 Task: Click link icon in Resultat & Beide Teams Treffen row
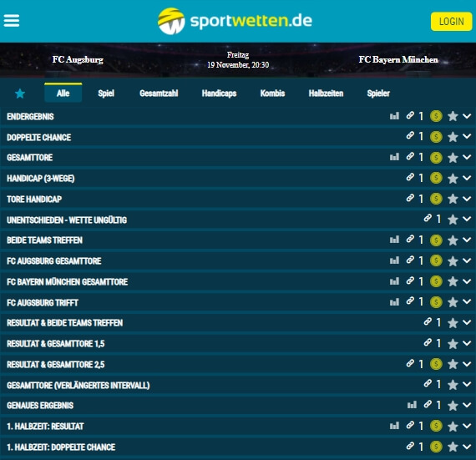coord(428,321)
